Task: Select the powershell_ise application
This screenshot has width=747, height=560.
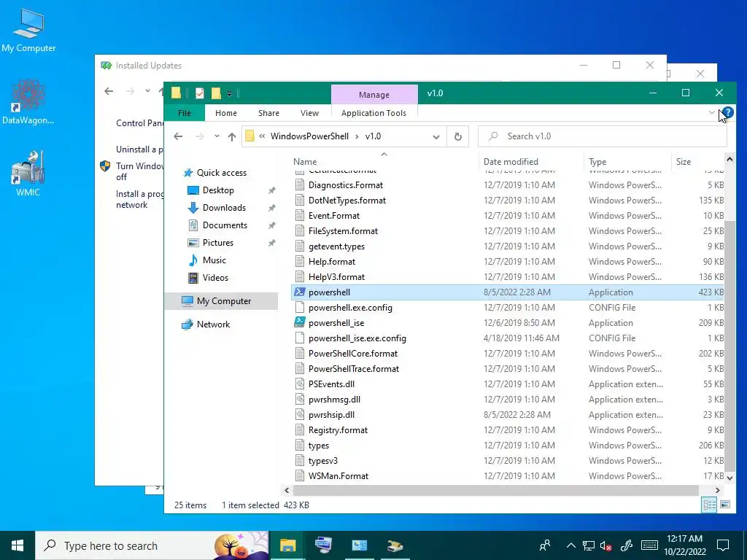Action: tap(508, 323)
